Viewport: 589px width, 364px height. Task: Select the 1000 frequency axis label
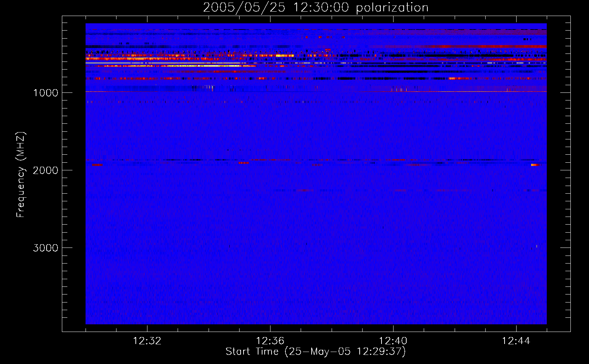click(x=46, y=93)
